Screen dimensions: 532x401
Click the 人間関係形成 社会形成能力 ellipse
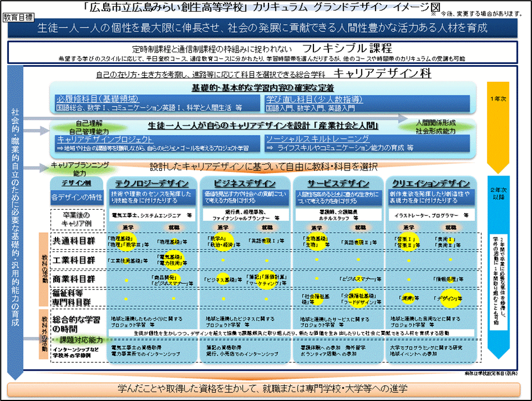435,126
